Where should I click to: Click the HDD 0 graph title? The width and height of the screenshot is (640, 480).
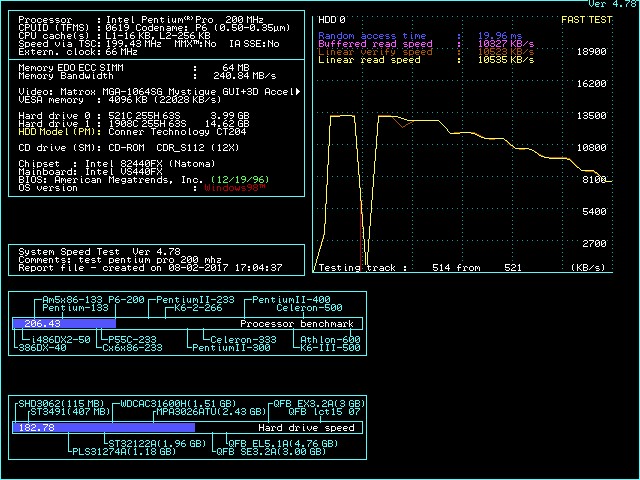coord(331,19)
